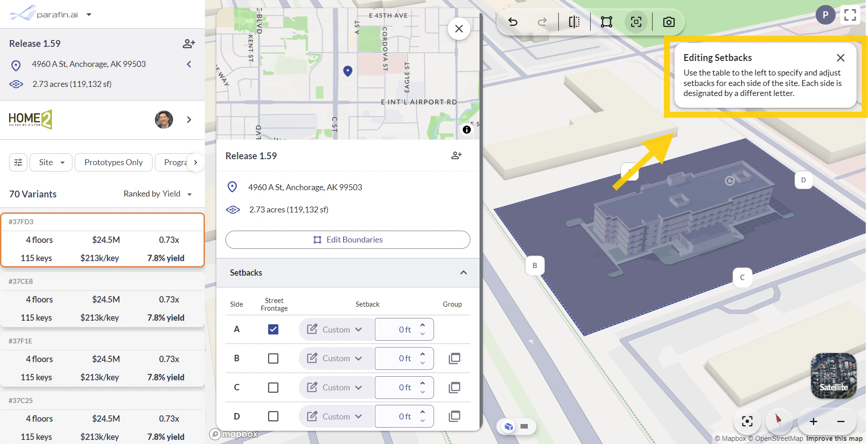This screenshot has width=868, height=444.
Task: Recenter the map view using the target icon
Action: pos(746,421)
